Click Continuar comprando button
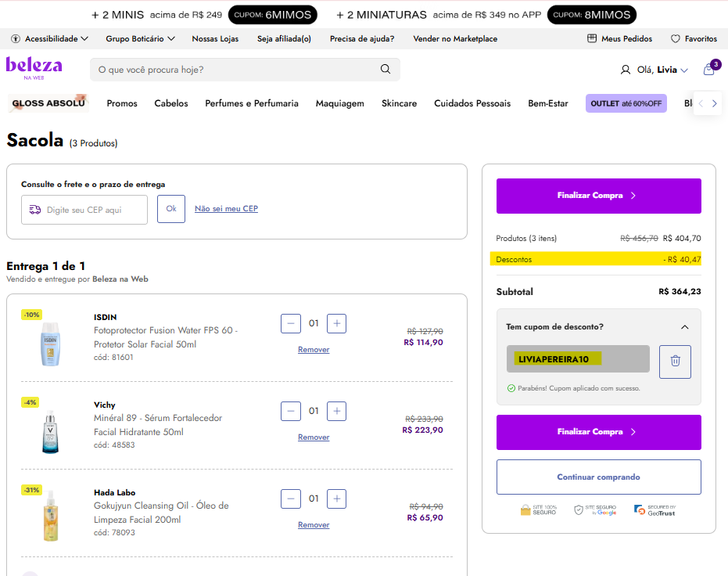Image resolution: width=728 pixels, height=576 pixels. point(598,477)
